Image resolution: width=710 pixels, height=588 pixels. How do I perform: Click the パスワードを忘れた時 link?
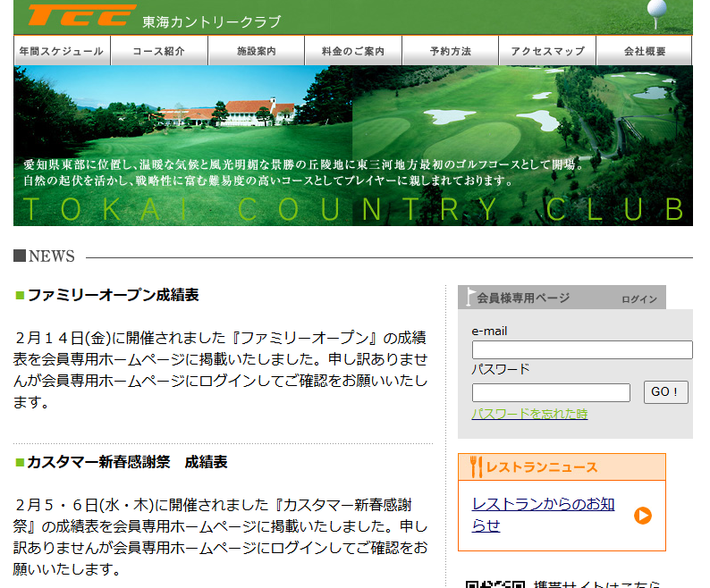pyautogui.click(x=529, y=414)
